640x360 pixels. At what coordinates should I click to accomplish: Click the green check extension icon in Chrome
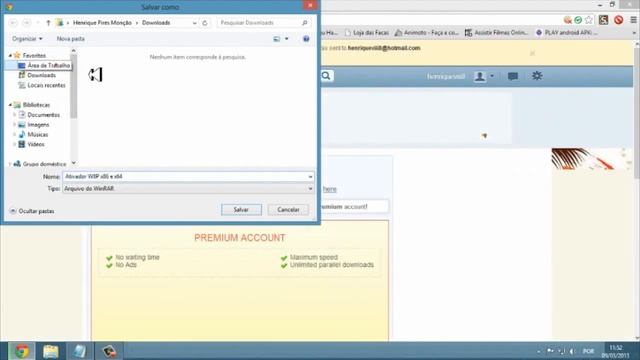(x=578, y=20)
